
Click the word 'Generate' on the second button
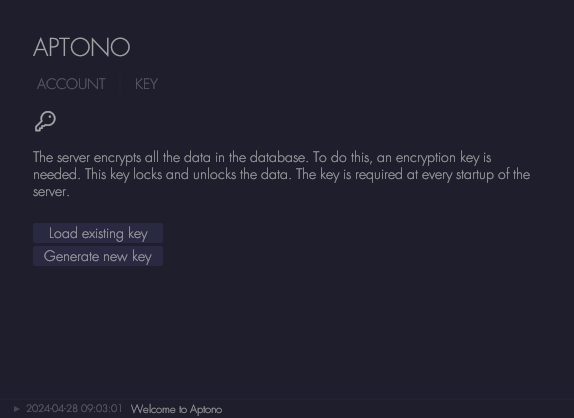click(68, 256)
